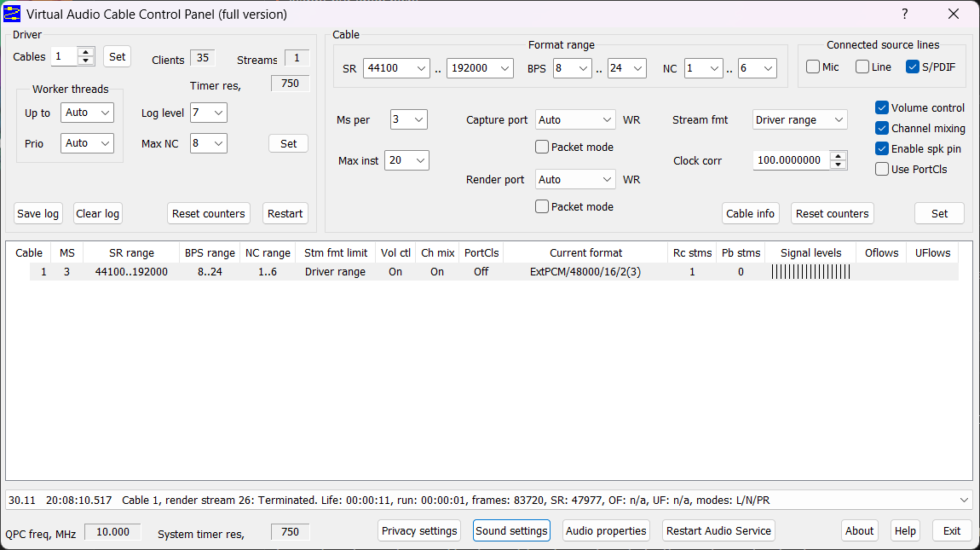Image resolution: width=980 pixels, height=550 pixels.
Task: Click the UFlows column header
Action: tap(932, 252)
